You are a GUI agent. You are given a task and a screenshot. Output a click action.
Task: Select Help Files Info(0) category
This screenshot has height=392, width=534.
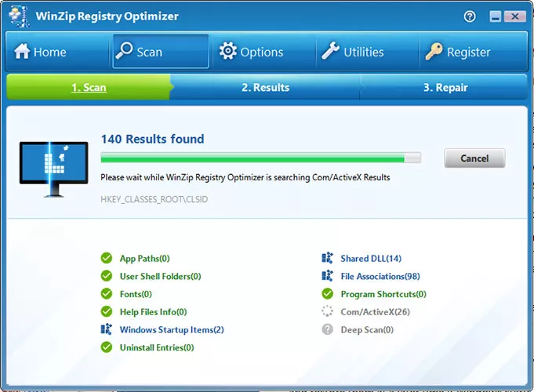[153, 312]
